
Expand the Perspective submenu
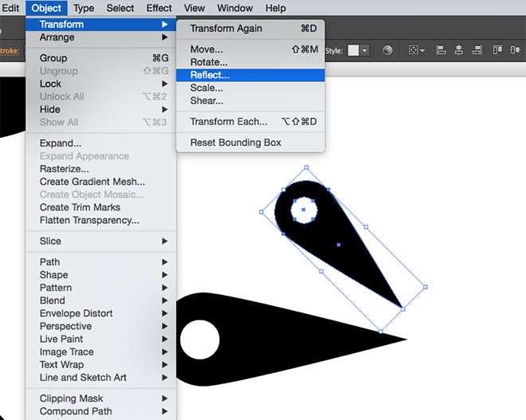point(101,326)
